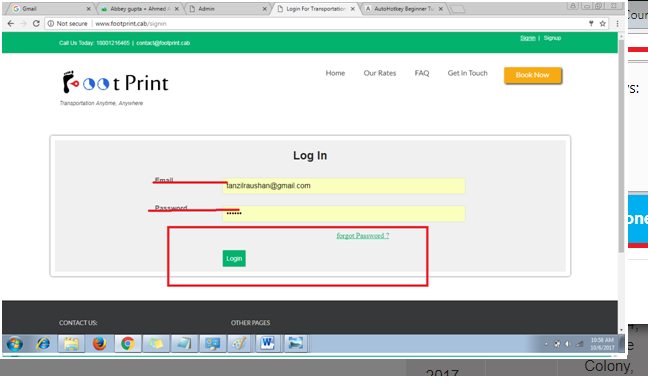Reload the page with the refresh icon
The width and height of the screenshot is (648, 384).
(36, 24)
